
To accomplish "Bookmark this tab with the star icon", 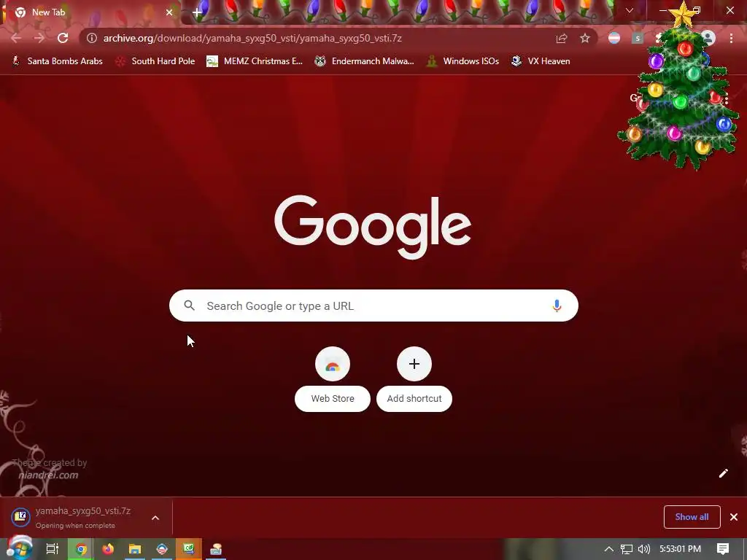I will coord(585,38).
